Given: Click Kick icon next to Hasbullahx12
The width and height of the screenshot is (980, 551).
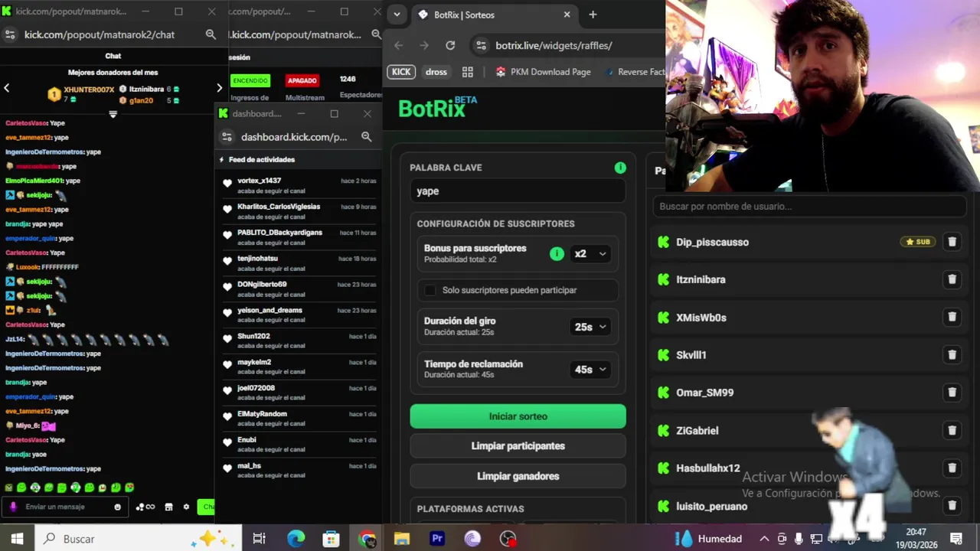Looking at the screenshot, I should [x=663, y=468].
